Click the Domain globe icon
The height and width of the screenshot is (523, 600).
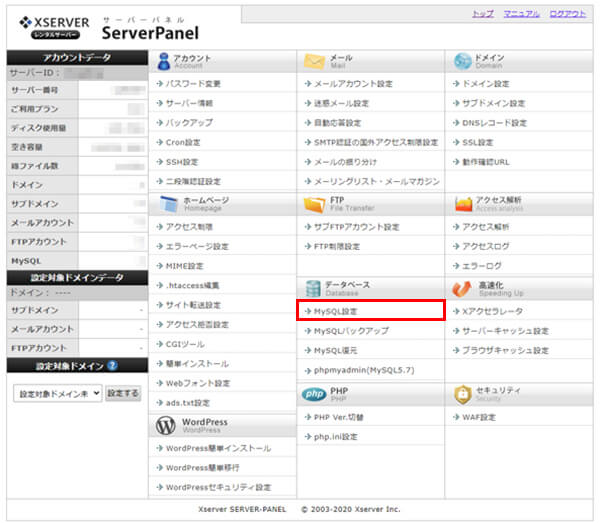463,61
